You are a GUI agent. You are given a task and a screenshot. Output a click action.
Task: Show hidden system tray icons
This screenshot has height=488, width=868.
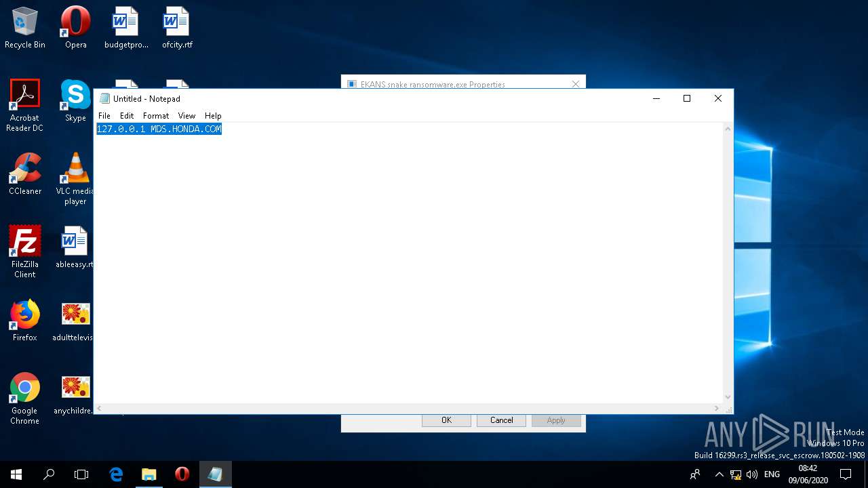(719, 474)
